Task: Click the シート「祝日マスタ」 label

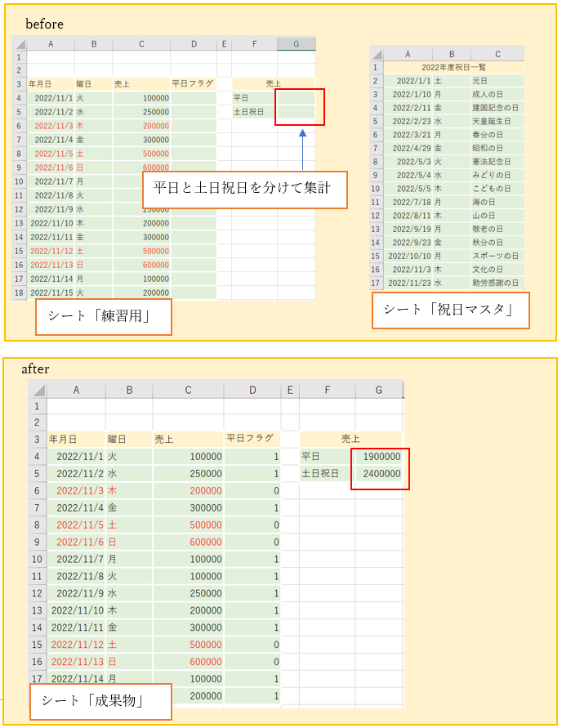Action: pyautogui.click(x=450, y=311)
